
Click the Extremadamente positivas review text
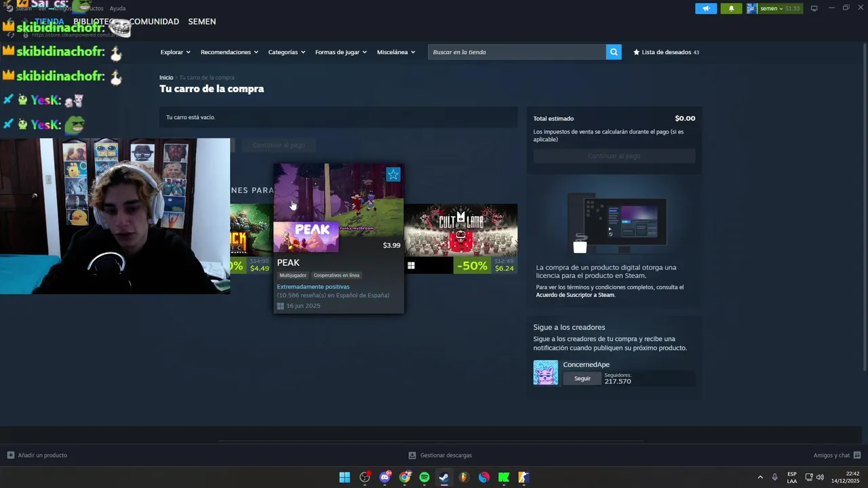click(x=313, y=287)
